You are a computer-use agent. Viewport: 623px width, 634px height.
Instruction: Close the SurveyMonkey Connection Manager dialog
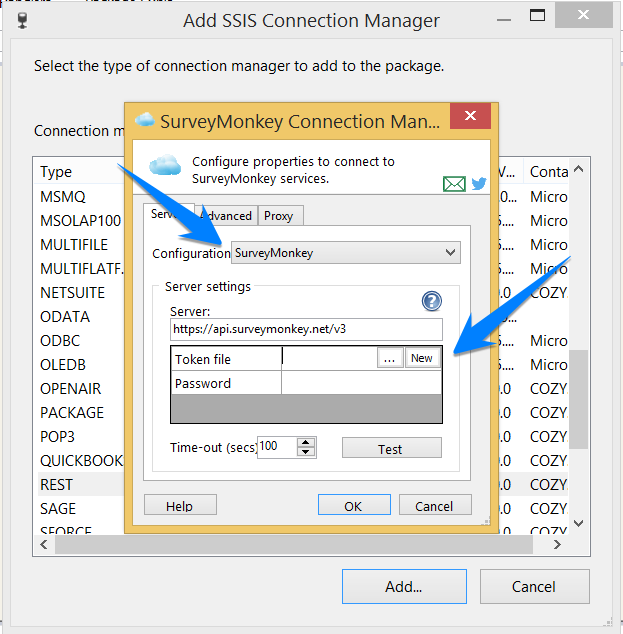(470, 116)
